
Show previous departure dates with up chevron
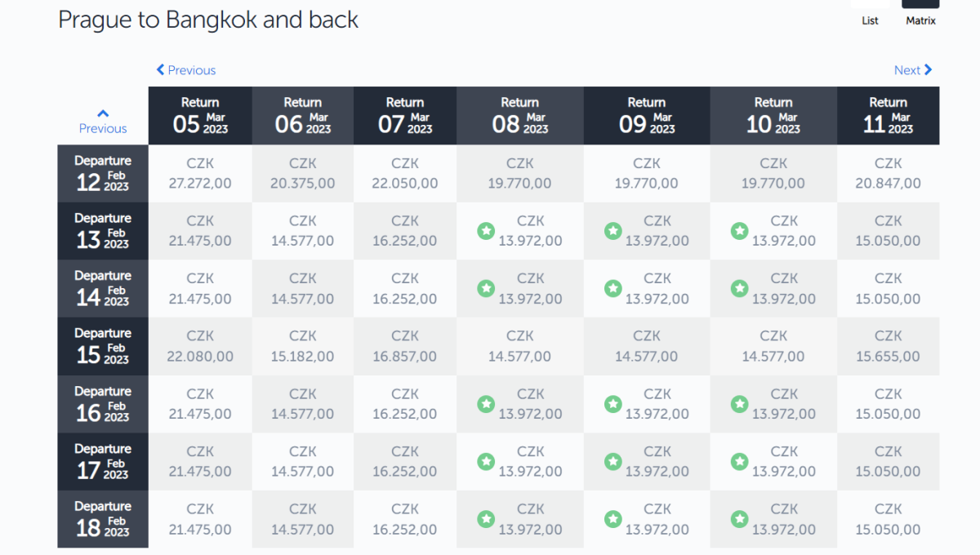(103, 121)
